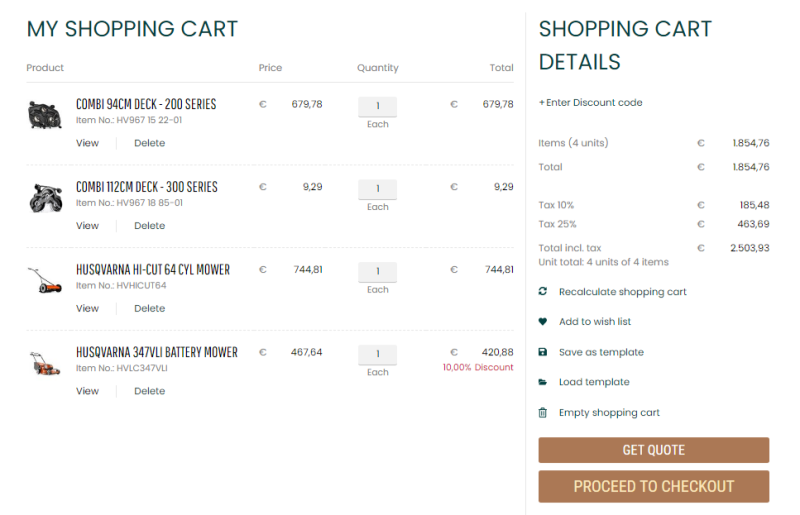Open Combi 112cm Deck product thumbnail
Image resolution: width=800 pixels, height=515 pixels.
[45, 198]
